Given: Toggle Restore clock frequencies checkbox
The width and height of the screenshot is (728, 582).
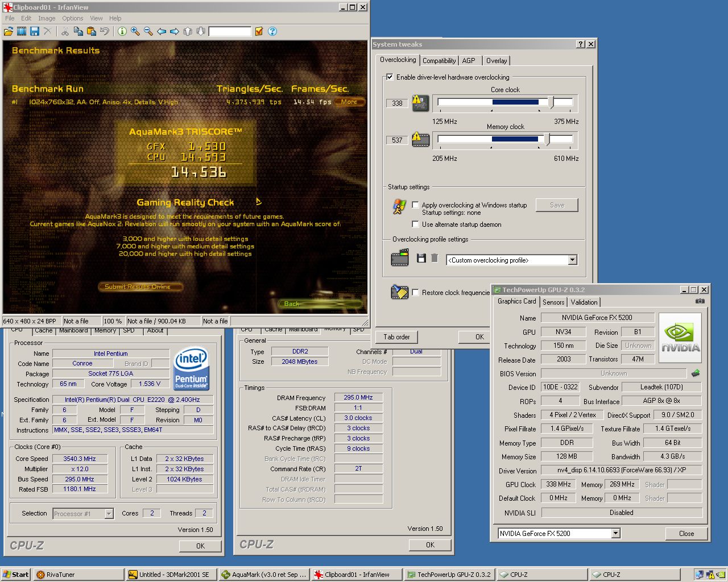Looking at the screenshot, I should tap(415, 293).
